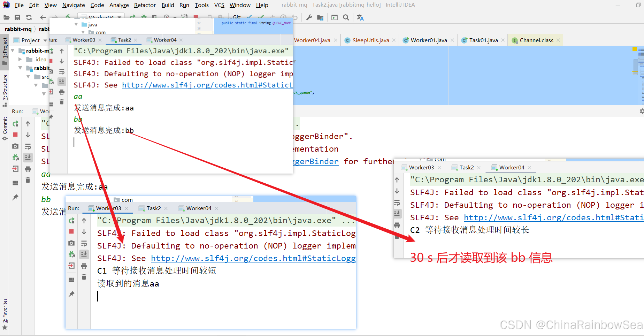The image size is (644, 336).
Task: Click Restore Layout icon in main Run panel
Action: [x=15, y=183]
